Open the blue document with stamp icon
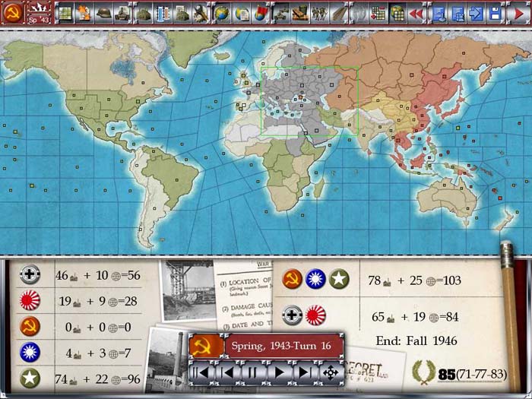 439,14
